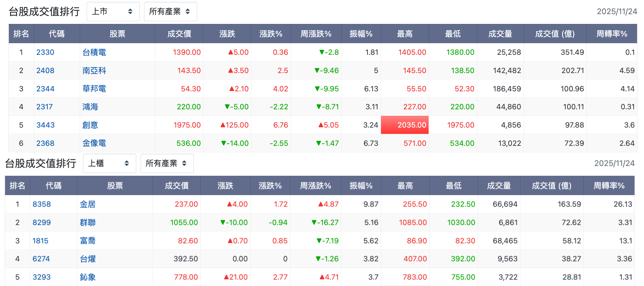Screen dimensions: 644x286
Task: Sort bottom table by 最高 header
Action: tap(405, 186)
